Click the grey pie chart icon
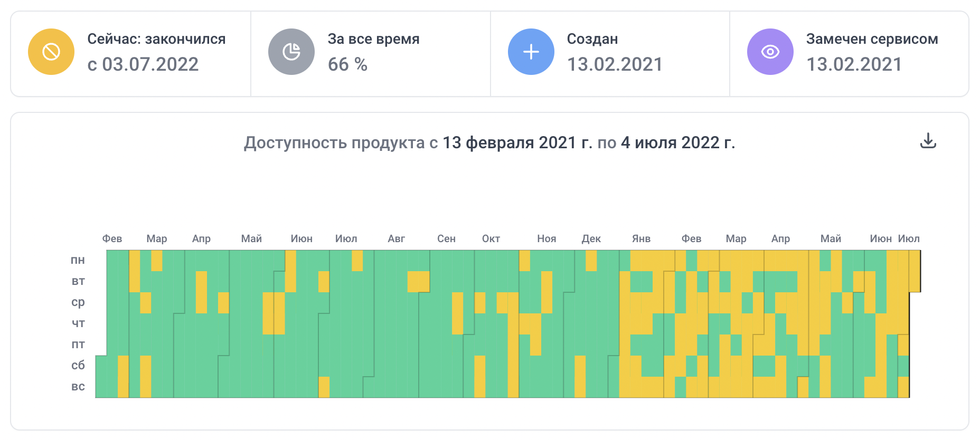The image size is (980, 440). (x=291, y=52)
